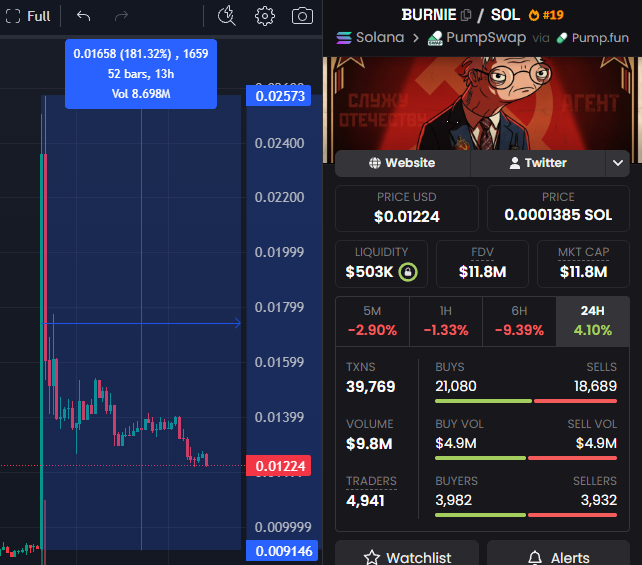Toggle Full screen chart mode
The width and height of the screenshot is (642, 565).
(x=28, y=16)
